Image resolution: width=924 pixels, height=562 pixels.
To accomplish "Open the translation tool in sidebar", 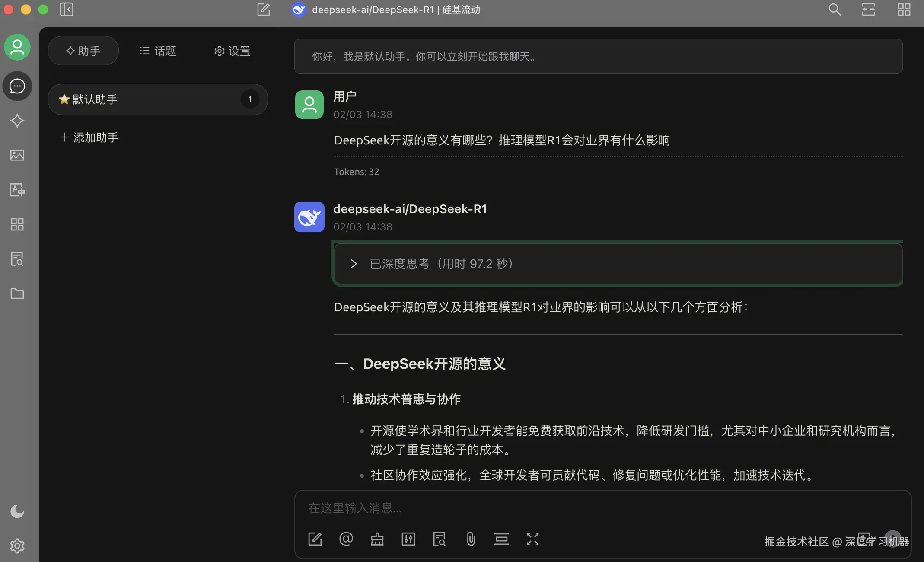I will coord(17,190).
